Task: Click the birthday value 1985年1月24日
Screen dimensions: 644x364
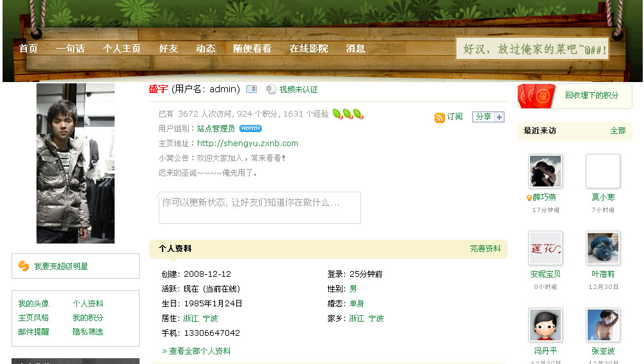Action: click(x=213, y=304)
